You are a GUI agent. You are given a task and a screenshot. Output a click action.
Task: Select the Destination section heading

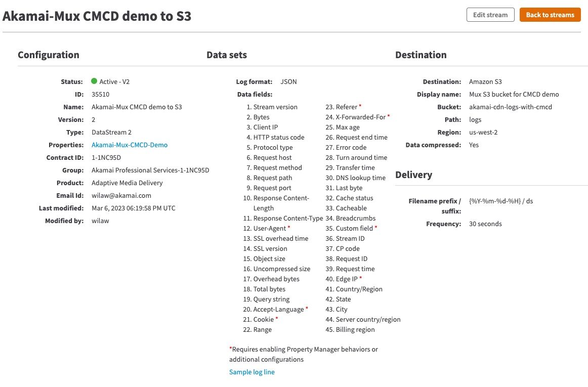coord(421,55)
